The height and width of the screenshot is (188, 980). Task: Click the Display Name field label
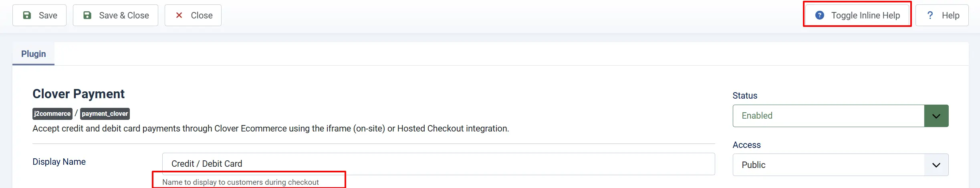pyautogui.click(x=59, y=162)
